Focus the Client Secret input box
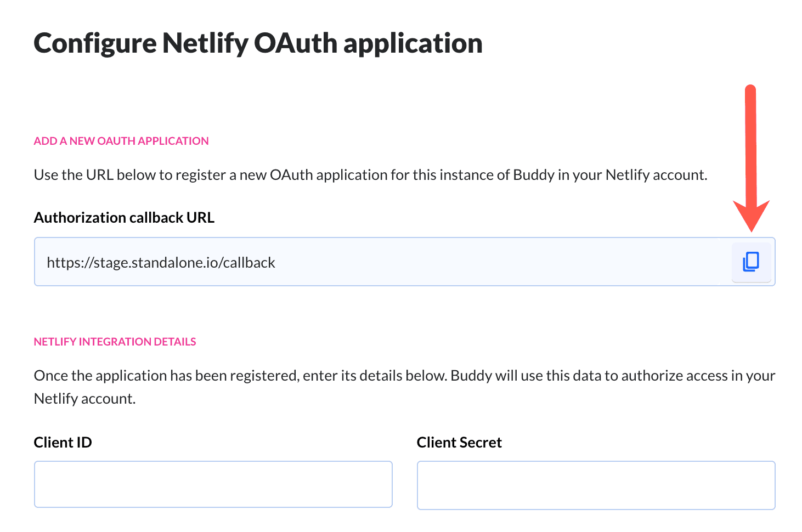Screen dimensions: 802x532 (596, 485)
